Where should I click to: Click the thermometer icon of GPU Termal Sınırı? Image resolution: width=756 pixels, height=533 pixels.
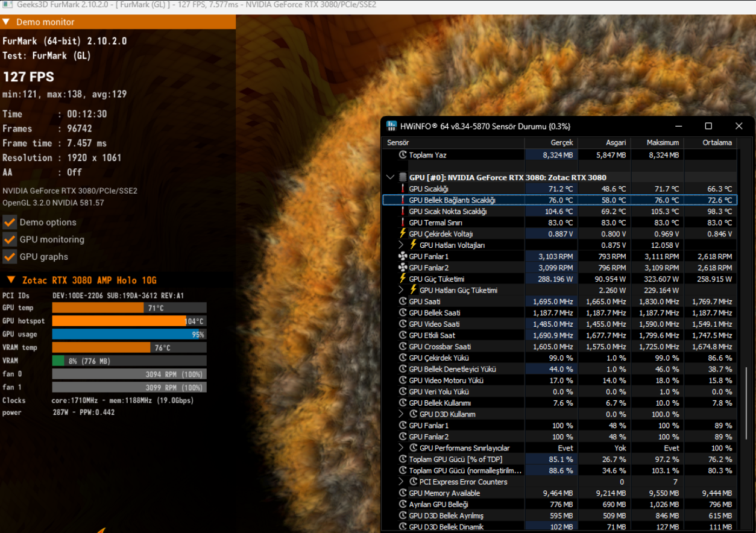click(403, 222)
